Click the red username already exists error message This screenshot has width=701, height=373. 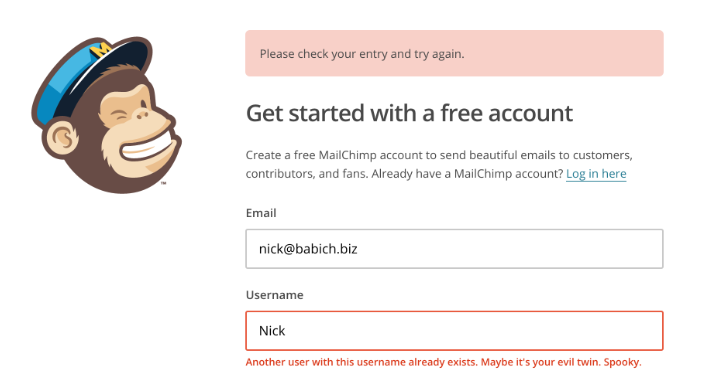tap(443, 362)
